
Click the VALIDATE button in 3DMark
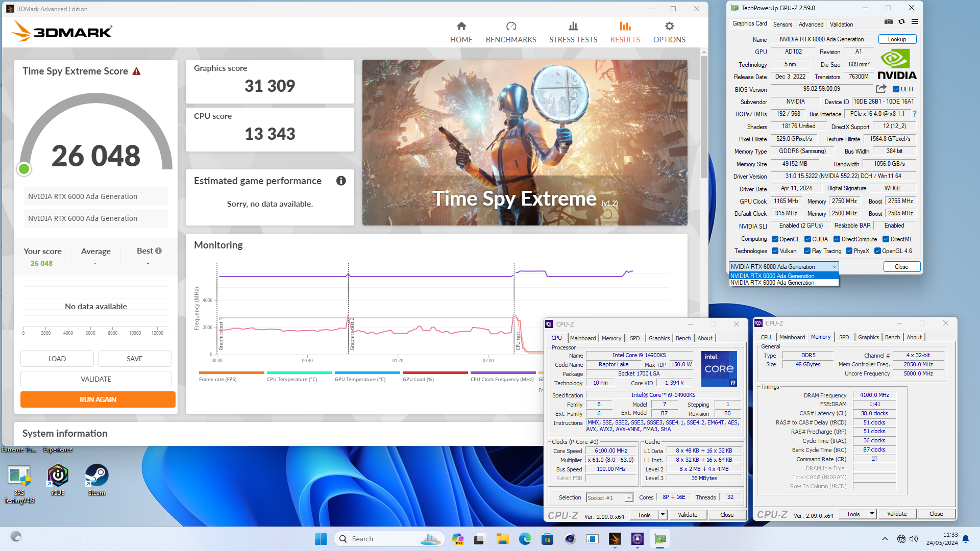(x=96, y=379)
